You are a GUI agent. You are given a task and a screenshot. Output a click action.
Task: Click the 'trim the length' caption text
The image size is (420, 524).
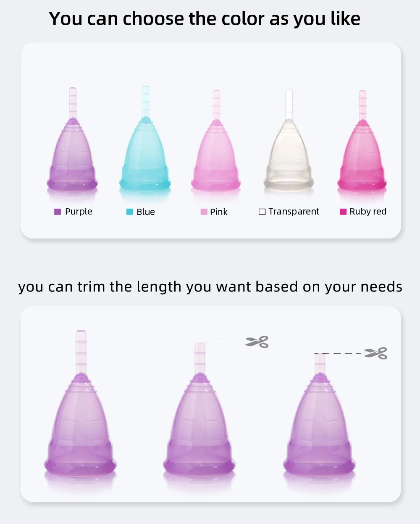click(x=210, y=287)
